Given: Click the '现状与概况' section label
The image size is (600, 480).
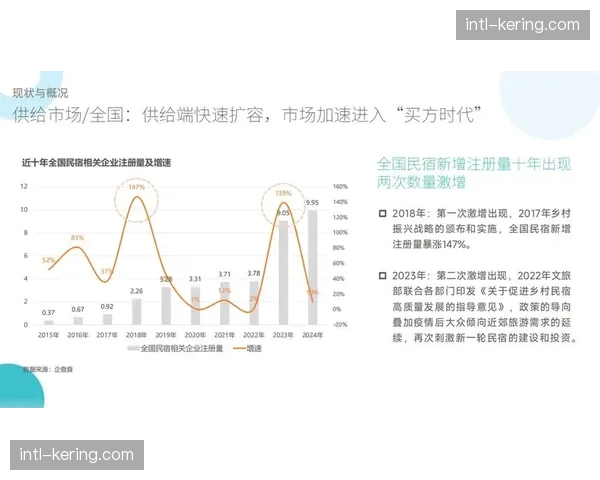Looking at the screenshot, I should click(x=40, y=93).
